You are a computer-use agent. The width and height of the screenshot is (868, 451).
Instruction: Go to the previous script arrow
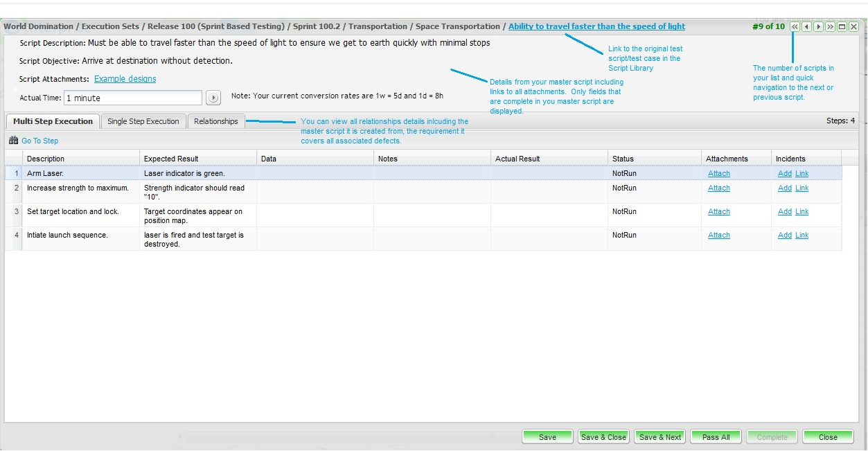pos(806,27)
